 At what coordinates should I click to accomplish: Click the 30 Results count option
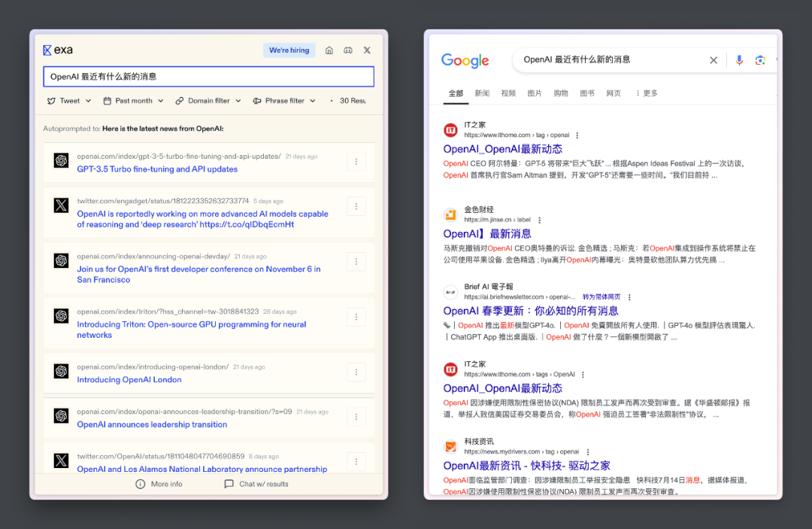(353, 101)
